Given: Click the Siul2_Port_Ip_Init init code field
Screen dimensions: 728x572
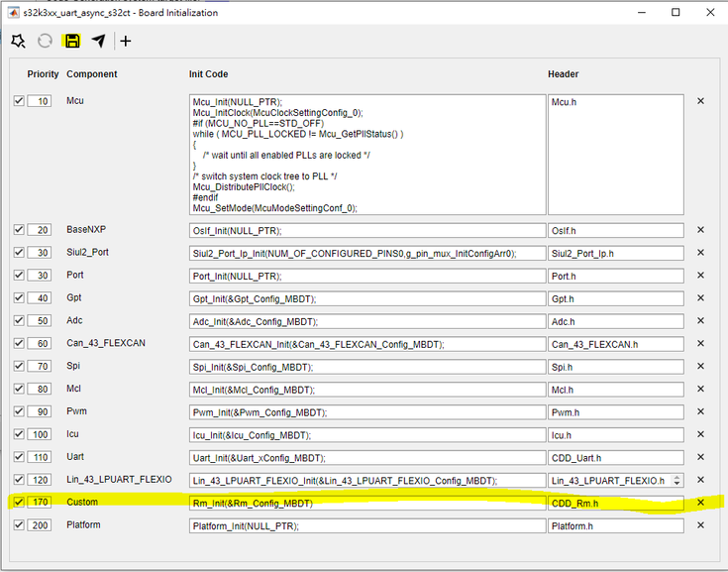Looking at the screenshot, I should [x=367, y=253].
